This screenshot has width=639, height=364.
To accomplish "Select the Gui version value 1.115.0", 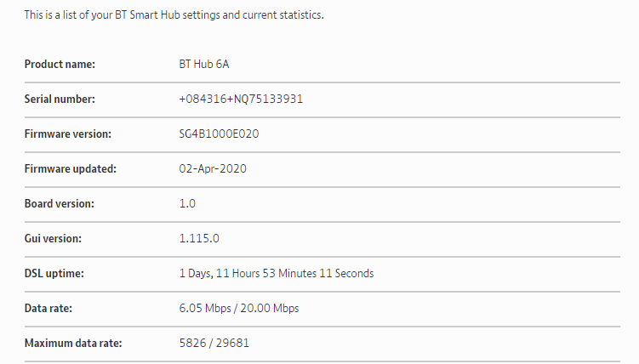I will coord(199,238).
